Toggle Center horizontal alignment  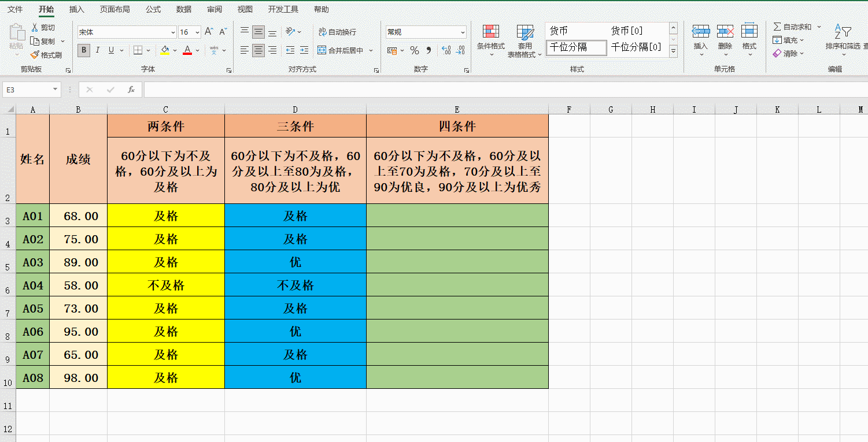[258, 50]
